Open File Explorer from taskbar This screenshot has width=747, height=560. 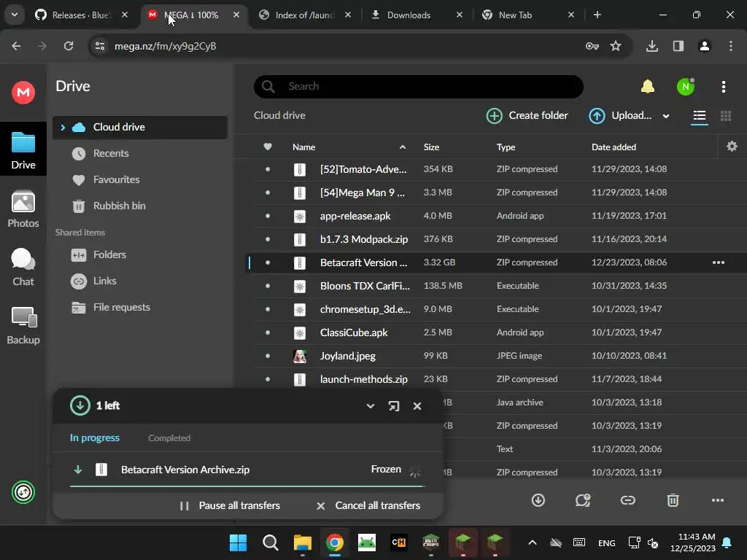(302, 542)
